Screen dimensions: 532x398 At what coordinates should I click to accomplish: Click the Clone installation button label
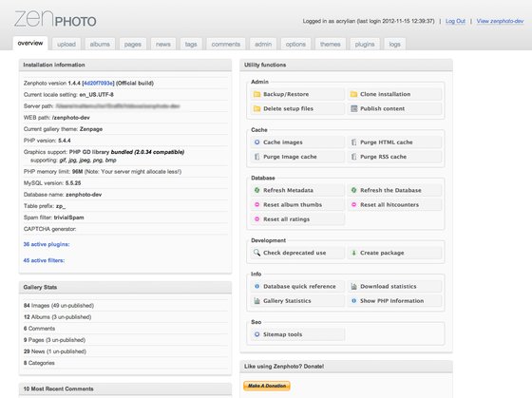[385, 94]
